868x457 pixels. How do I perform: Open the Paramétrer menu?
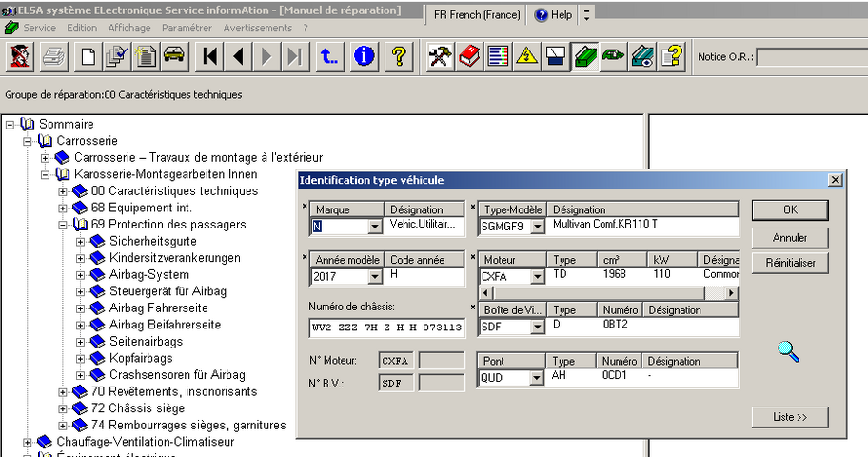click(187, 28)
